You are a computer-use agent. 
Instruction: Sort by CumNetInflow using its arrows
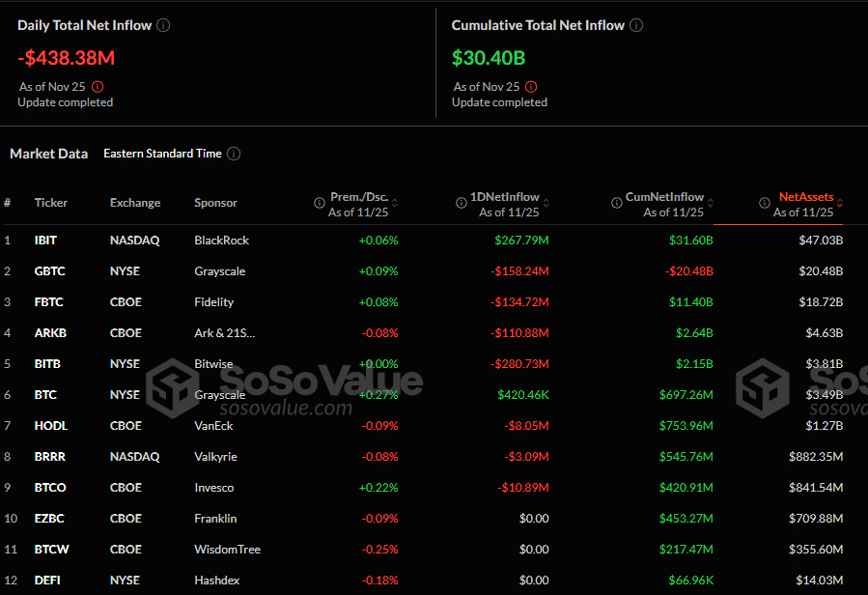pos(711,203)
